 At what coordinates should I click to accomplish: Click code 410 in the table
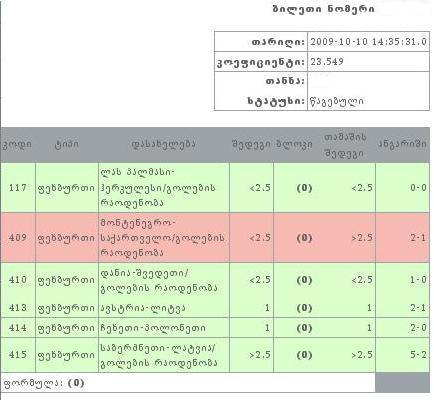[x=18, y=280]
